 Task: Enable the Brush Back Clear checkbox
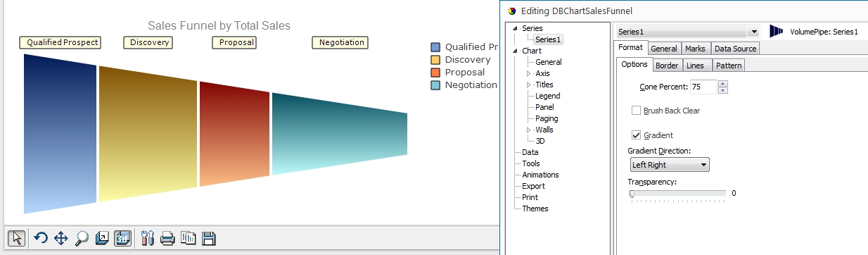[636, 111]
